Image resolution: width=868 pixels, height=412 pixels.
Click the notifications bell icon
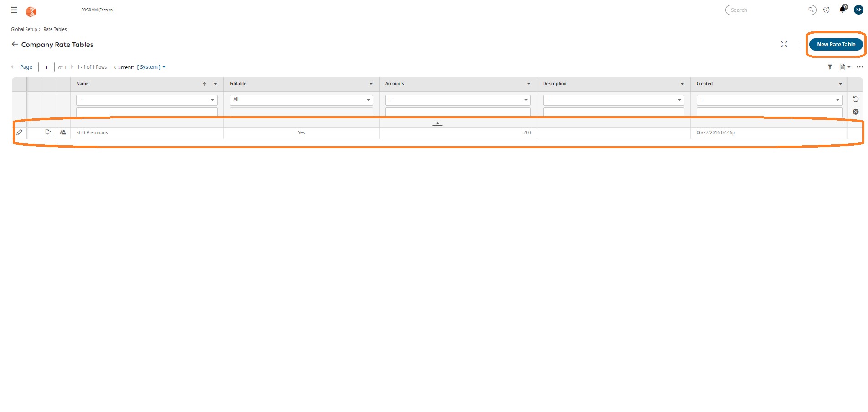point(842,10)
